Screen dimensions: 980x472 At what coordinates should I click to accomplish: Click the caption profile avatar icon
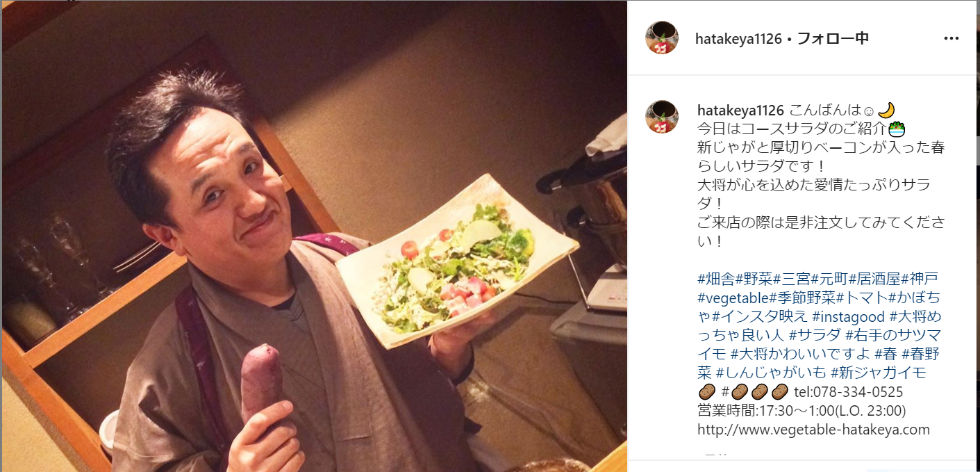tap(662, 116)
